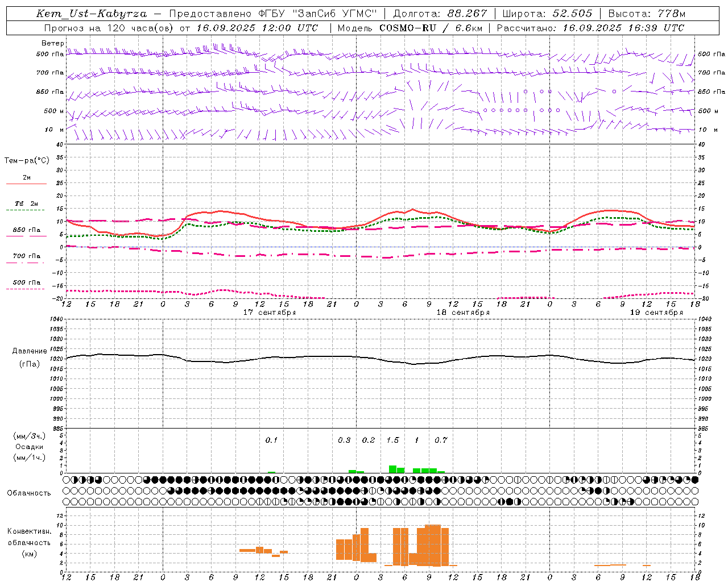Viewport: 728px width, 582px height.
Task: Click the '18 сентября' date label
Action: click(463, 313)
